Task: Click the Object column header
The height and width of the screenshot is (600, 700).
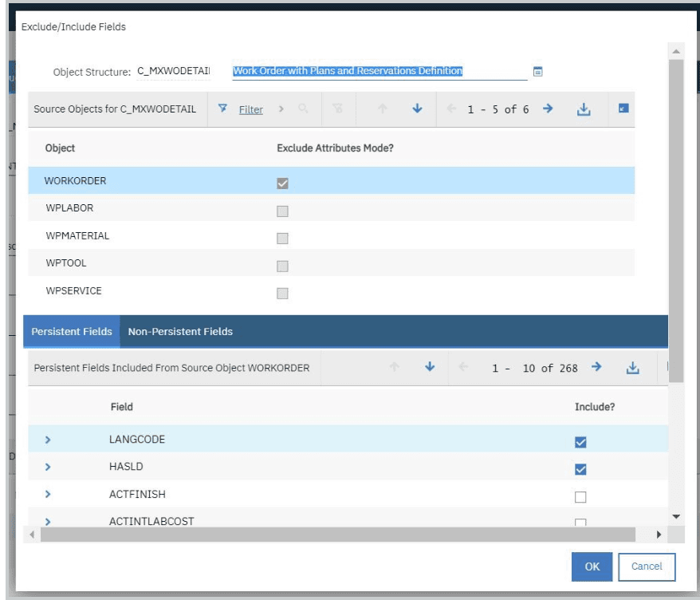Action: [60, 148]
